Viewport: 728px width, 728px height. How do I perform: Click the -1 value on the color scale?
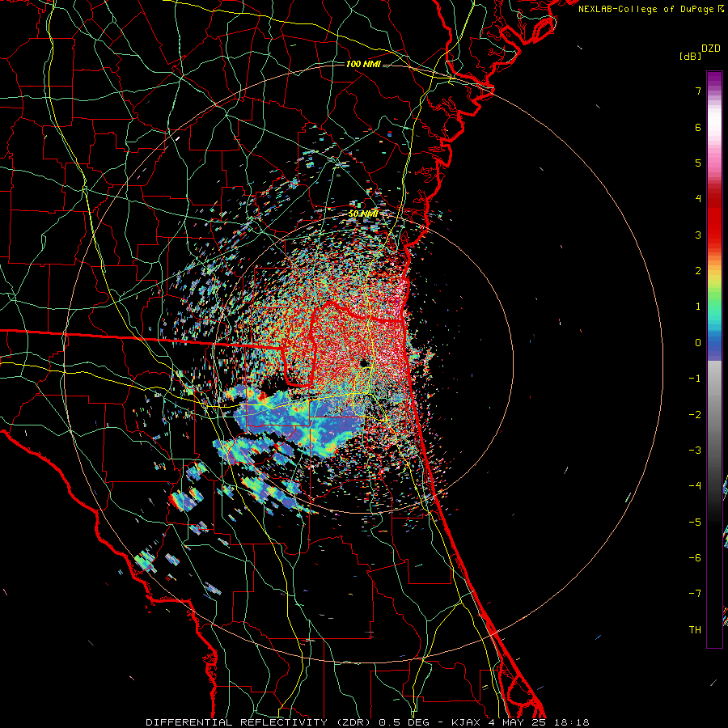(695, 379)
